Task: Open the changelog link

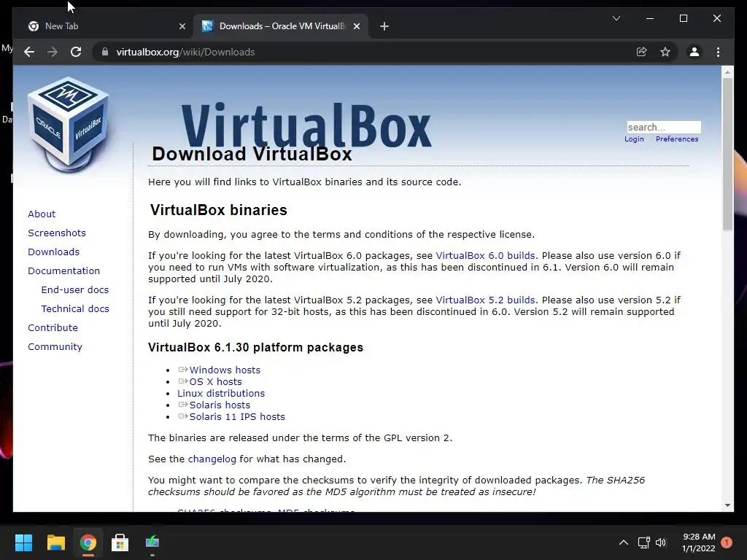Action: 212,459
